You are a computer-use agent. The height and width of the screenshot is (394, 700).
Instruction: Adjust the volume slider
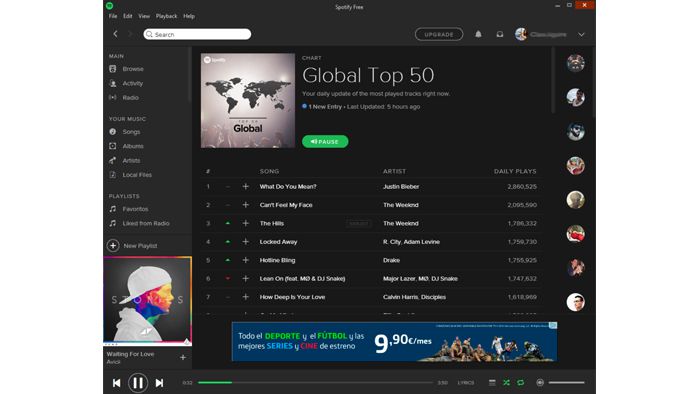(x=567, y=382)
